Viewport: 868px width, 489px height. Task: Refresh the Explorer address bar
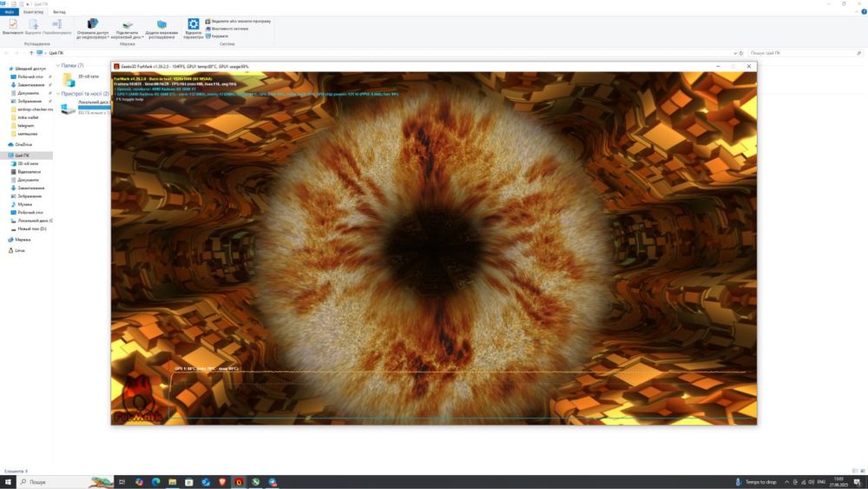[x=741, y=53]
